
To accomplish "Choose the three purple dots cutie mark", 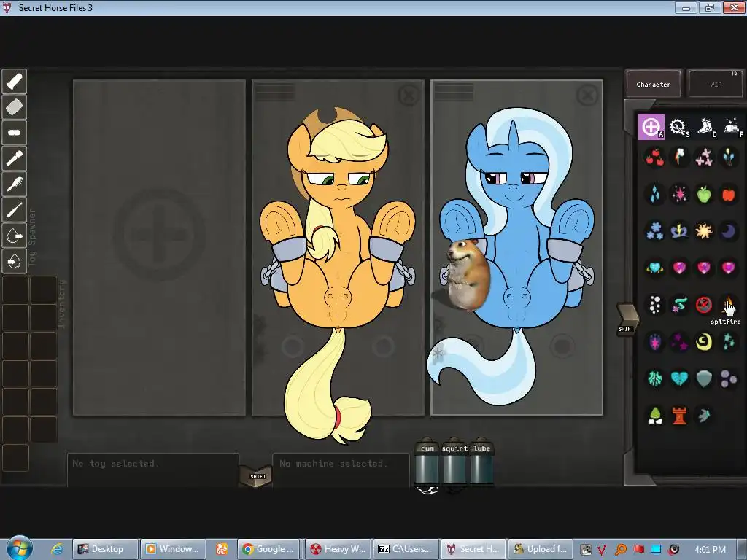I will (729, 378).
